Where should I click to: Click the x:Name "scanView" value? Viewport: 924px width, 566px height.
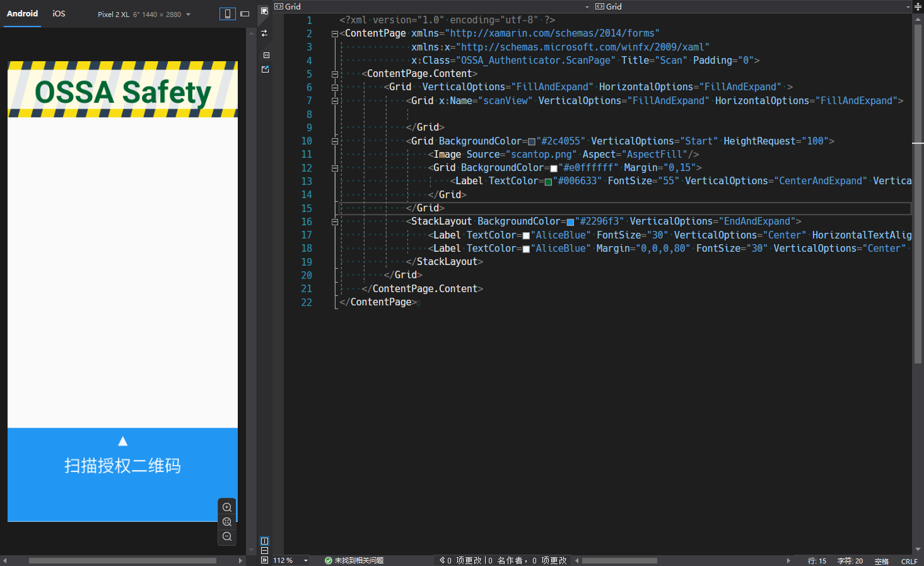(505, 101)
